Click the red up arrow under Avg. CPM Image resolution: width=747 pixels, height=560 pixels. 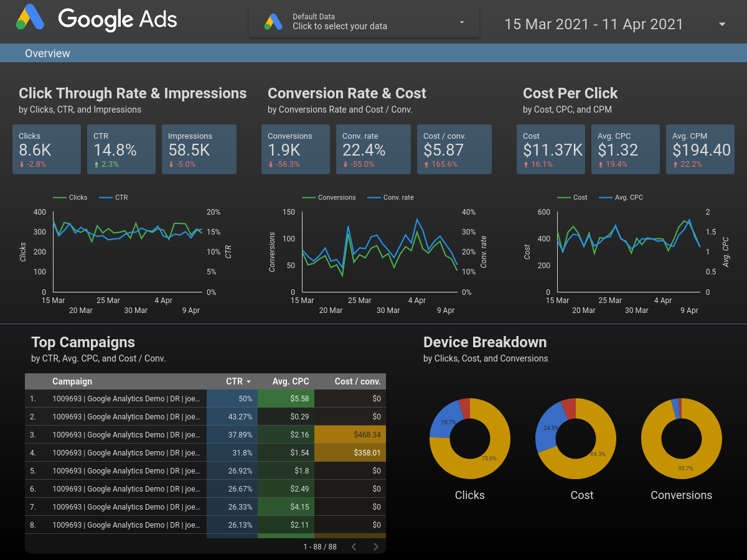tap(675, 164)
